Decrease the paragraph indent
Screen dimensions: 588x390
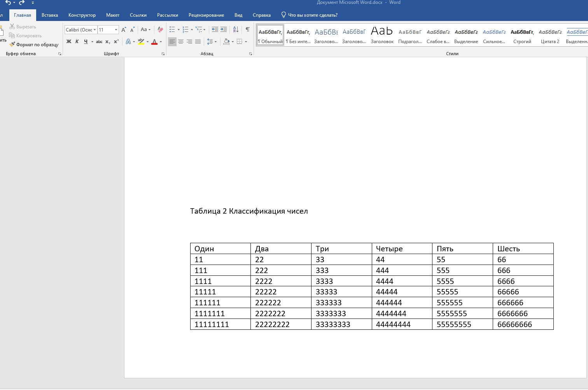pyautogui.click(x=215, y=30)
